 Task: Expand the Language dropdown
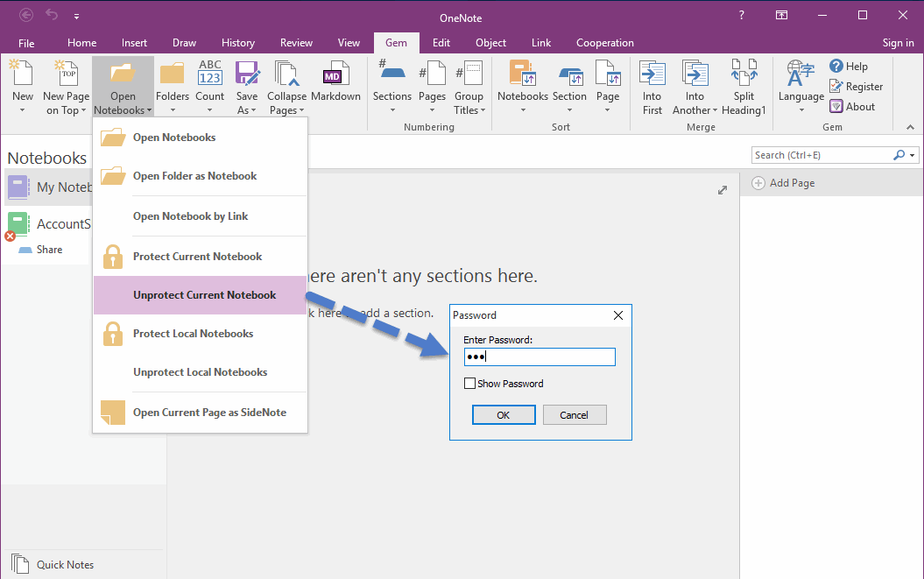pyautogui.click(x=801, y=110)
